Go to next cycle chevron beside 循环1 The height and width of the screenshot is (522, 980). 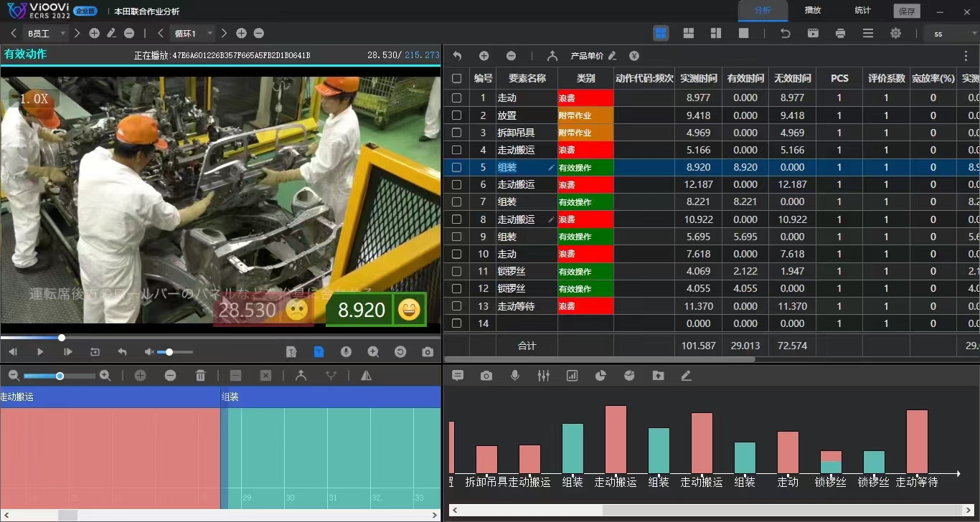224,34
